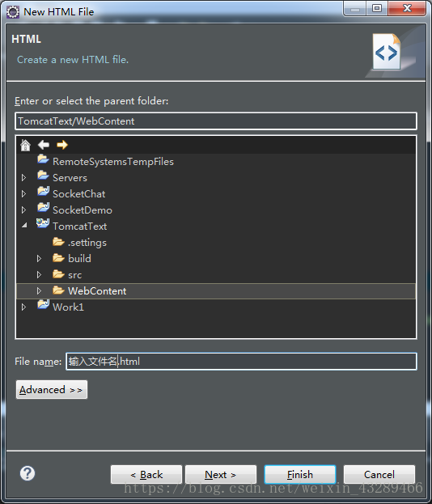Expand the SocketChat tree node
This screenshot has width=432, height=504.
23,194
